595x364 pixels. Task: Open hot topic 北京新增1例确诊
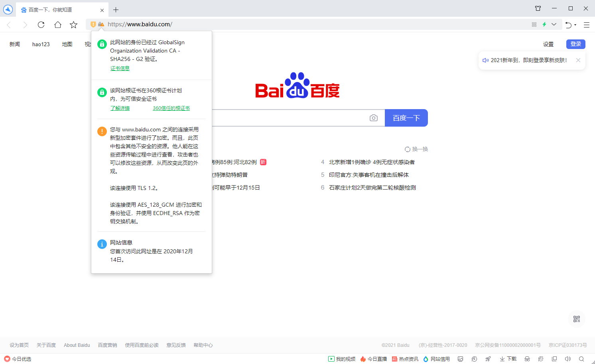click(372, 162)
